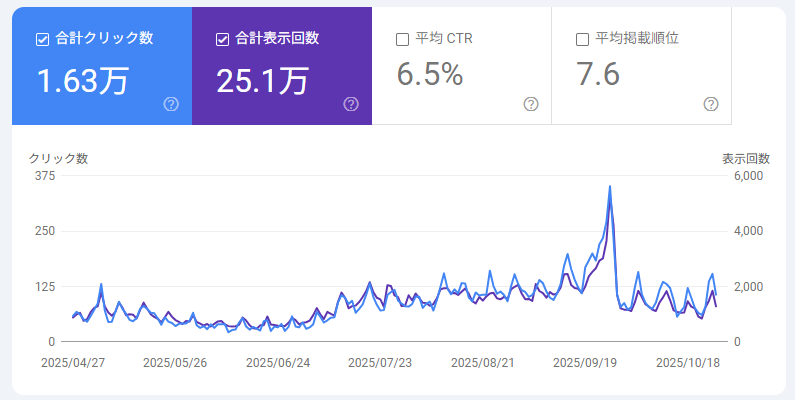This screenshot has width=795, height=400.
Task: Click the クリック数 left axis title
Action: 58,158
